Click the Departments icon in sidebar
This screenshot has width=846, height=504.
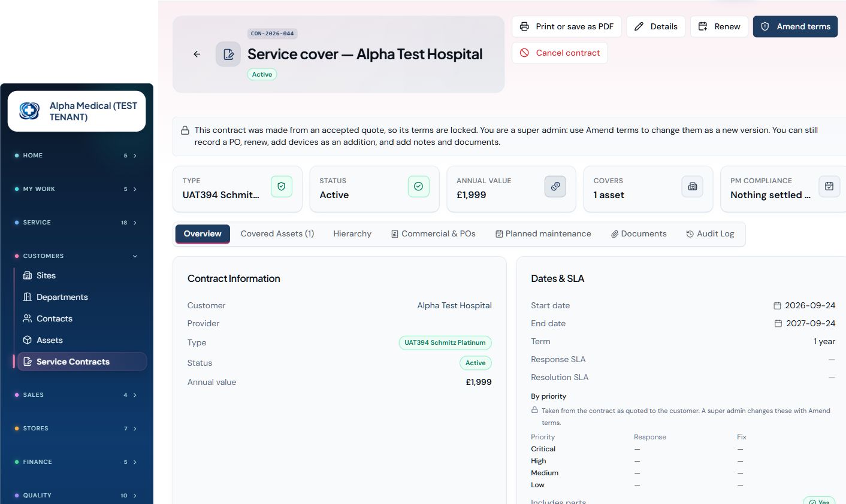(x=27, y=297)
